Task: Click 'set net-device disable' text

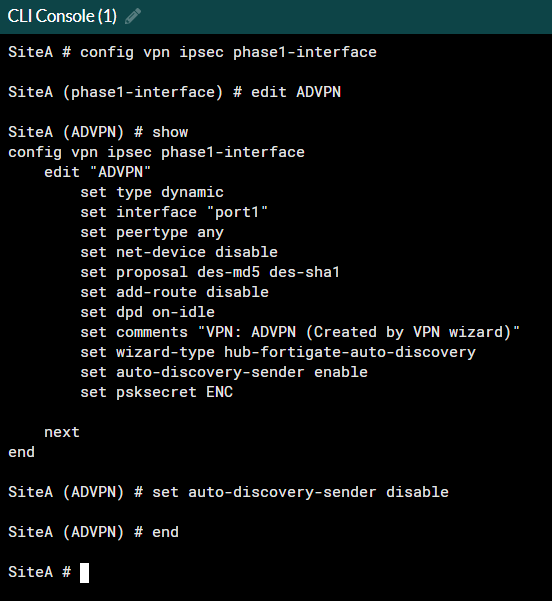Action: (179, 252)
